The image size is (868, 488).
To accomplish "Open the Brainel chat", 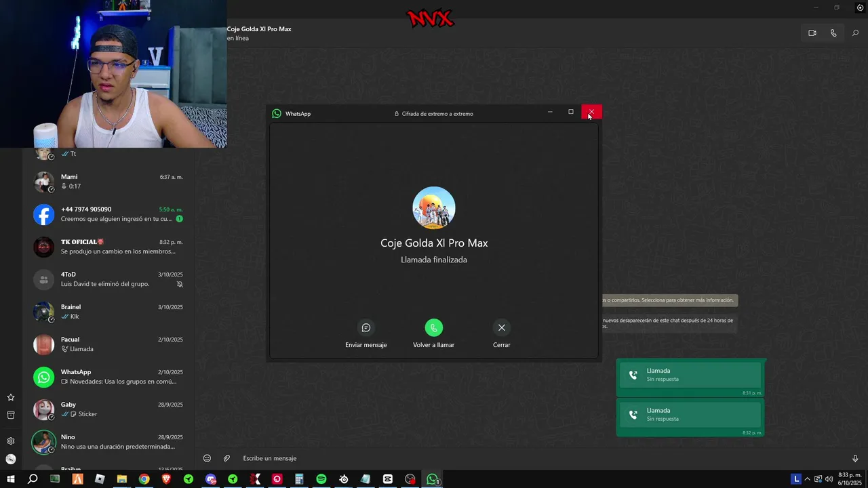I will (108, 312).
